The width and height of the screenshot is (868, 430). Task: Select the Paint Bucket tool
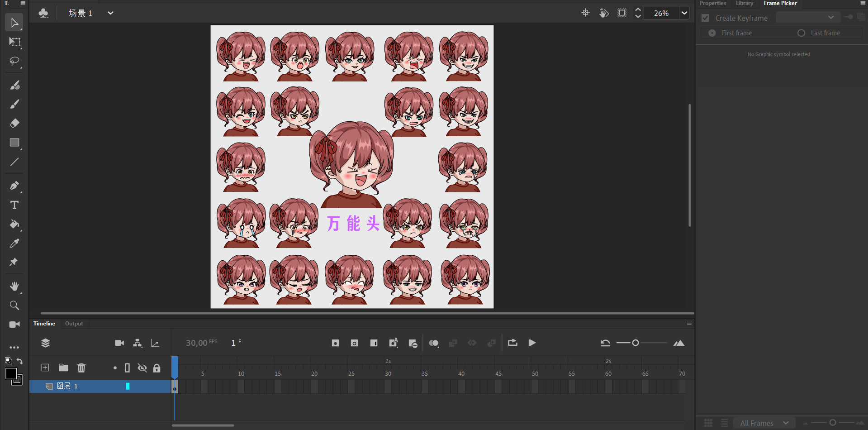[14, 224]
